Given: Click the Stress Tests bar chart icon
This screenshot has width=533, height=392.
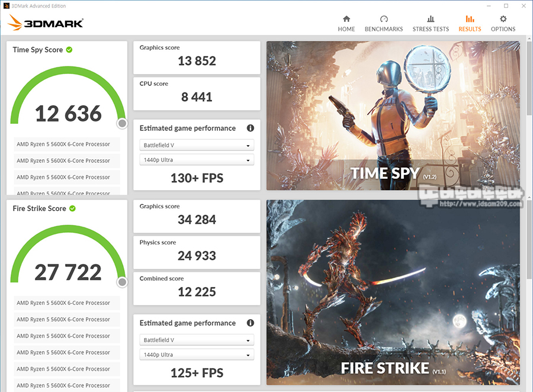Looking at the screenshot, I should (431, 19).
